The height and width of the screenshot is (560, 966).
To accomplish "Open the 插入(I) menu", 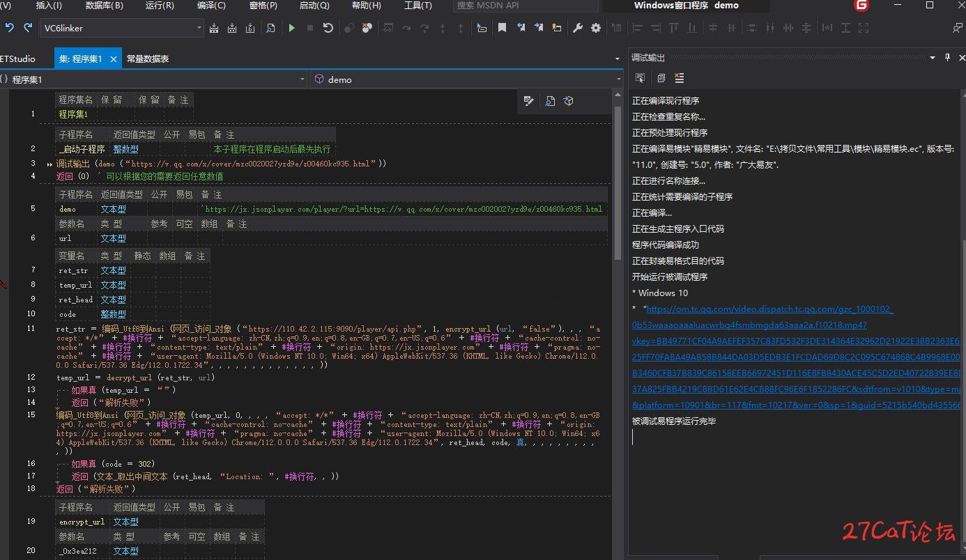I will tap(49, 6).
